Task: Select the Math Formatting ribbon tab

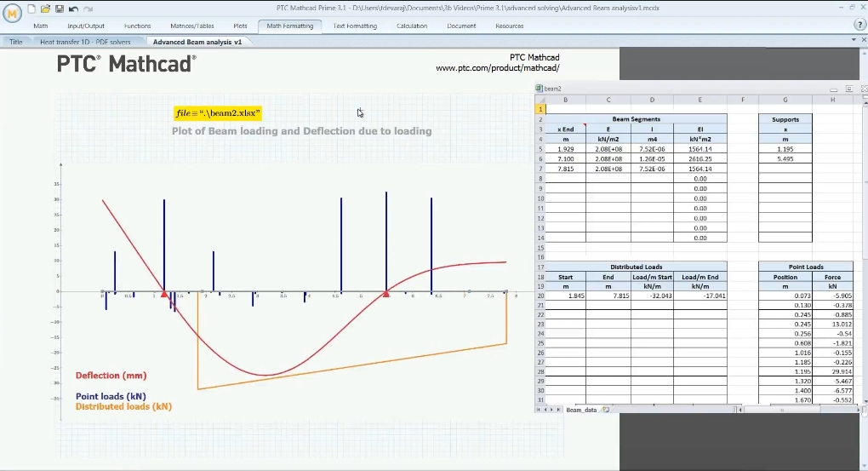Action: coord(289,26)
